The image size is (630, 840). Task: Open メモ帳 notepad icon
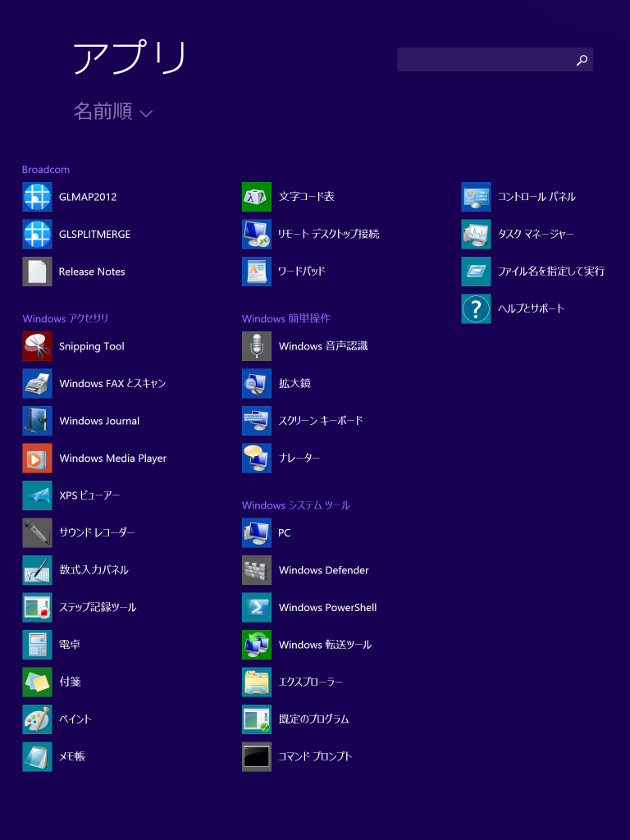tap(37, 756)
